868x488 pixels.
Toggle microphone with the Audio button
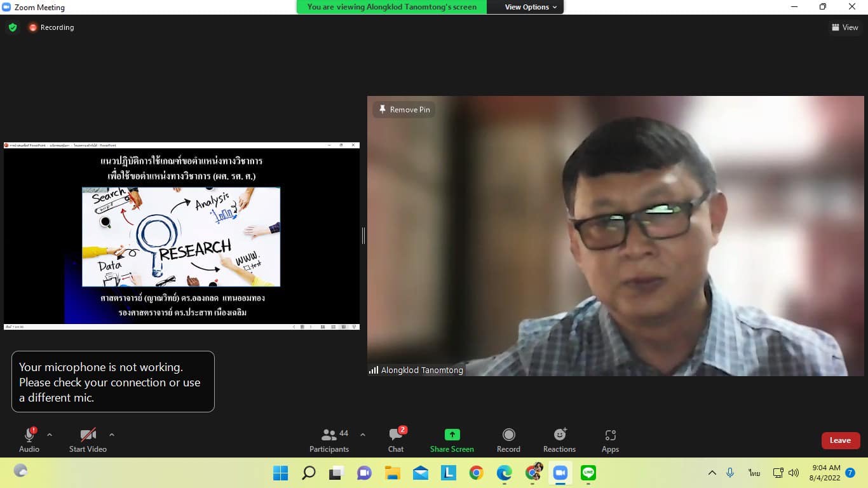point(29,440)
